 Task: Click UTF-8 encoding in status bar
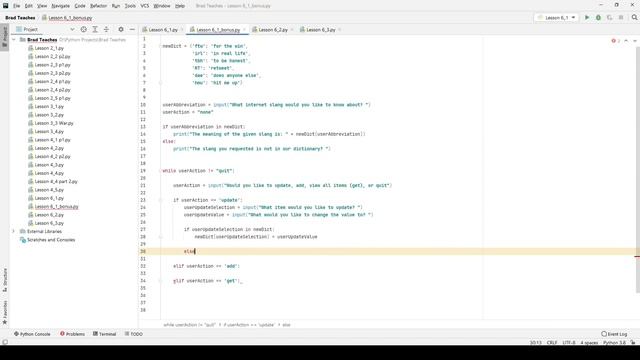[x=569, y=343]
